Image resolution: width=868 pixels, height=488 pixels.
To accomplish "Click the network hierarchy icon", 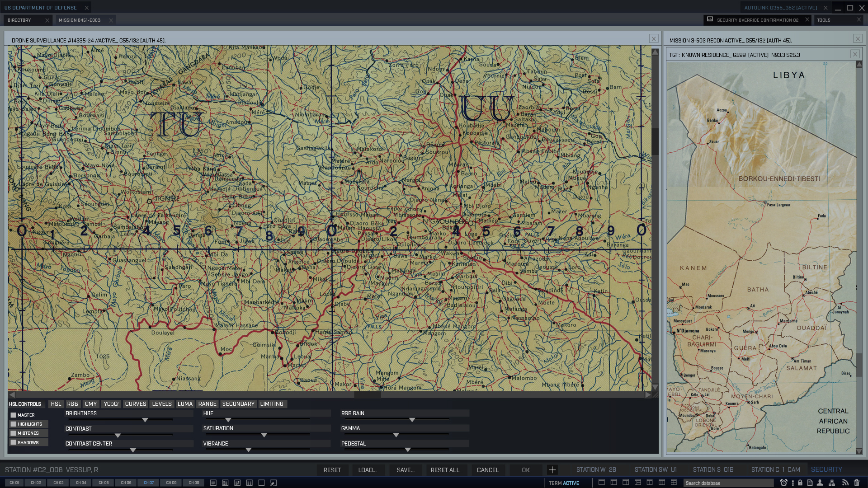I will coord(832,483).
